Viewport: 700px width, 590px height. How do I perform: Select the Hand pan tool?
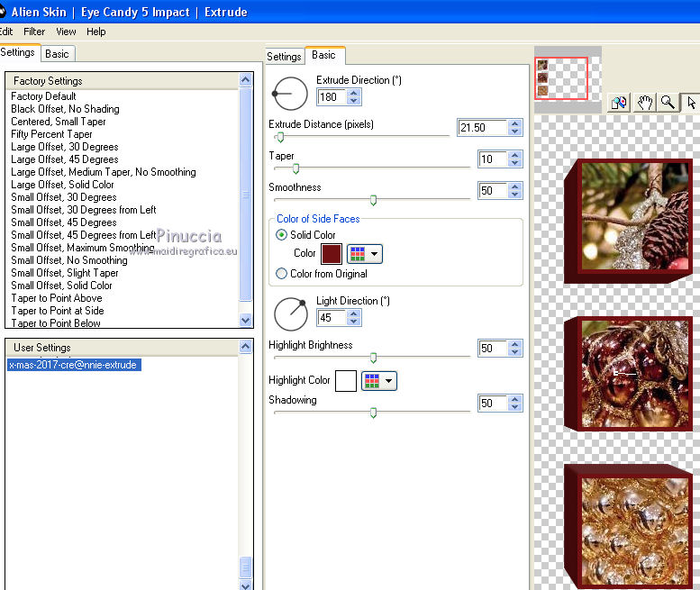pos(644,103)
